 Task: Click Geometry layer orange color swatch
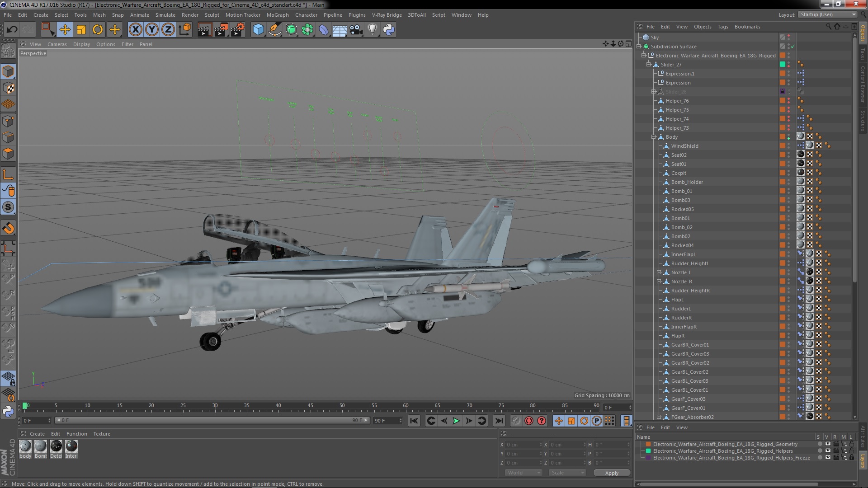click(648, 444)
